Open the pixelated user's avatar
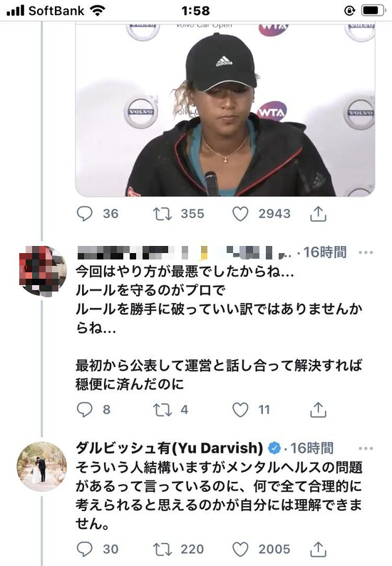 (43, 271)
